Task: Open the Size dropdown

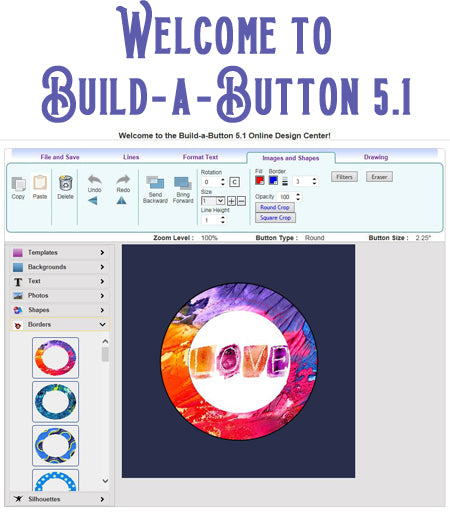Action: (x=213, y=201)
